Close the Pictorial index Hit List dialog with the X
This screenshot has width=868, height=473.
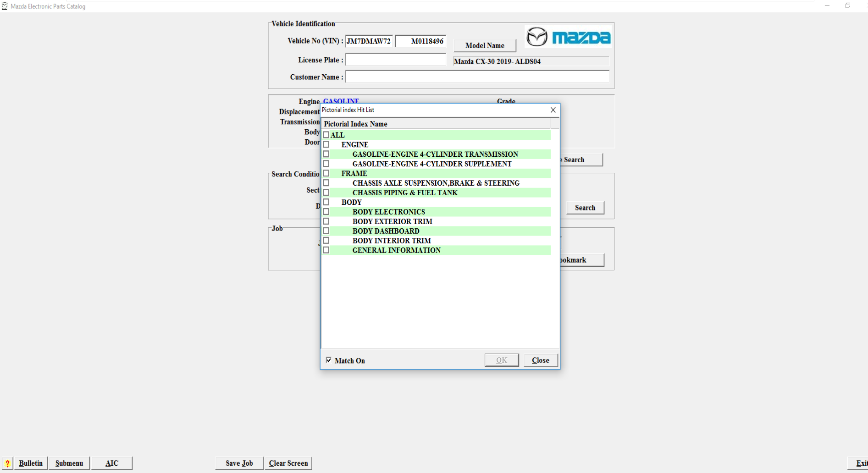(553, 110)
